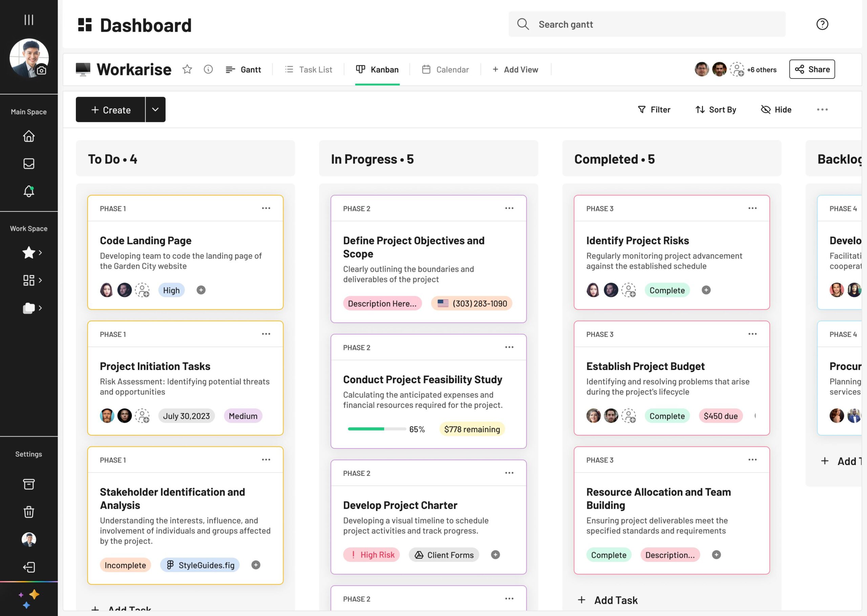
Task: Go to home via sidebar house icon
Action: [29, 136]
